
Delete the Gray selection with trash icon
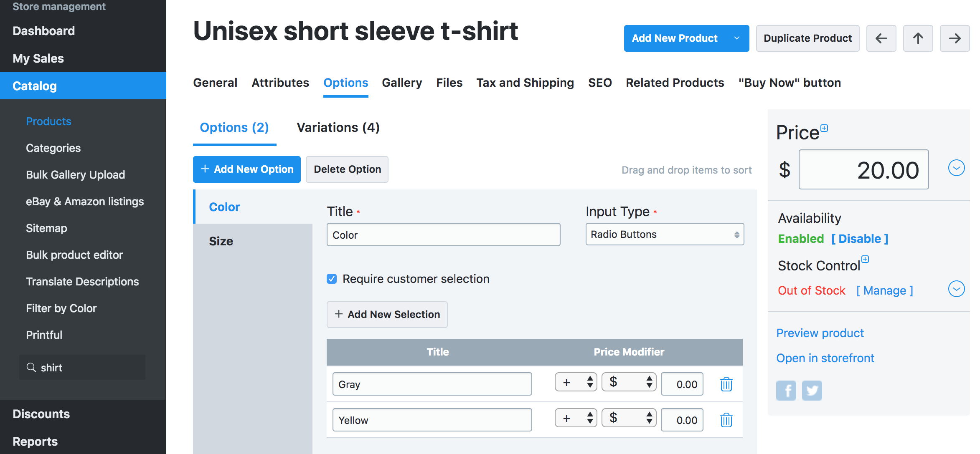726,384
